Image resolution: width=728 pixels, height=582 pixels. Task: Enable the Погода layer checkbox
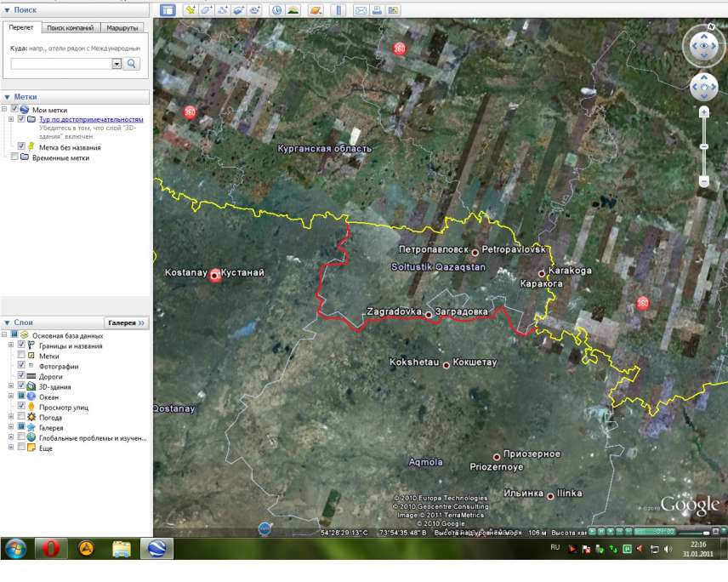(21, 418)
